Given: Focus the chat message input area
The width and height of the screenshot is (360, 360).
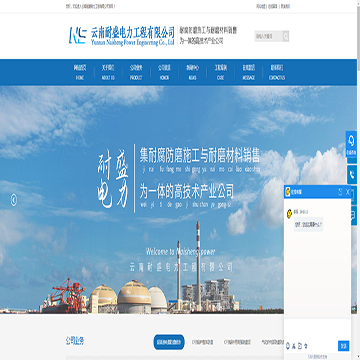Looking at the screenshot, I should [317, 328].
